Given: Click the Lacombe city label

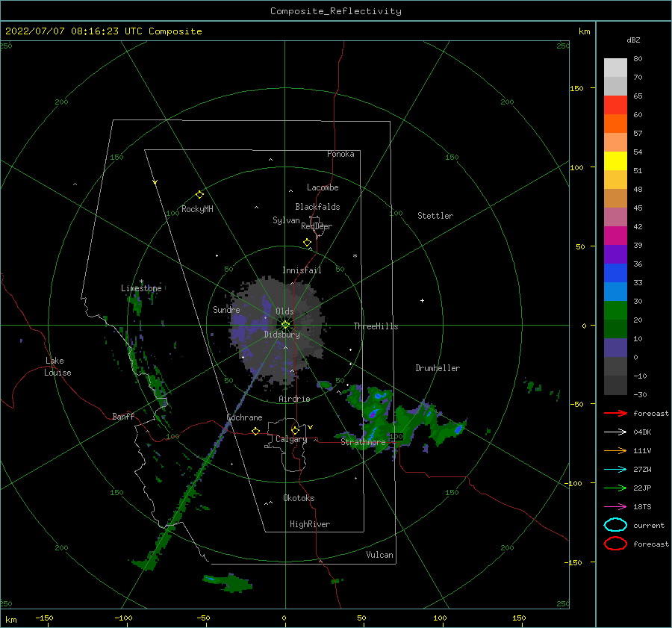Looking at the screenshot, I should 323,187.
